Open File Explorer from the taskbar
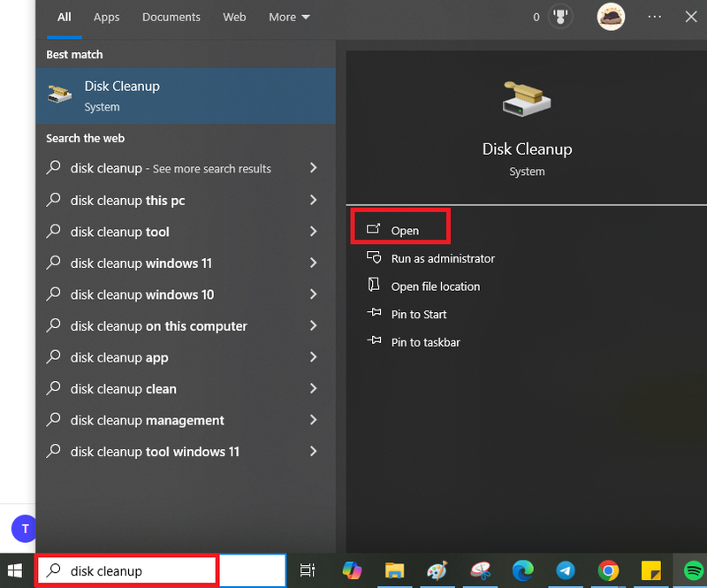This screenshot has width=707, height=588. pyautogui.click(x=394, y=570)
